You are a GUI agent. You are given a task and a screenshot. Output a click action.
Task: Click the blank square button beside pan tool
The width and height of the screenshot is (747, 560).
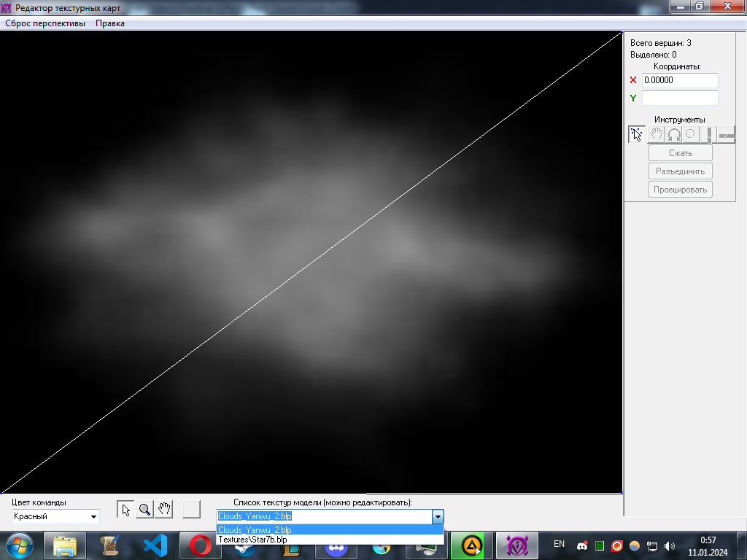[x=192, y=510]
